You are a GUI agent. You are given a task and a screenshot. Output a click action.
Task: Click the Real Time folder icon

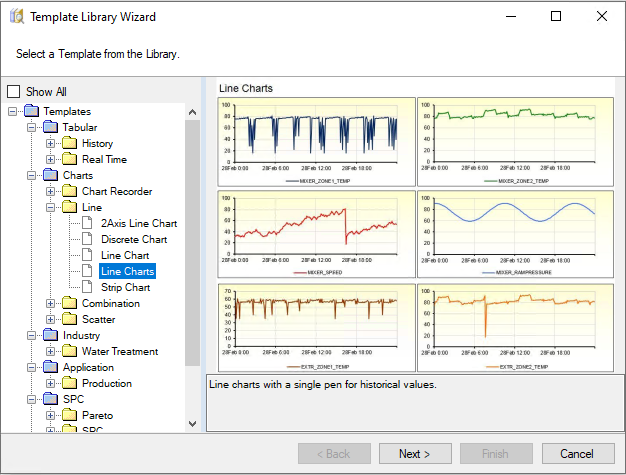[x=69, y=159]
